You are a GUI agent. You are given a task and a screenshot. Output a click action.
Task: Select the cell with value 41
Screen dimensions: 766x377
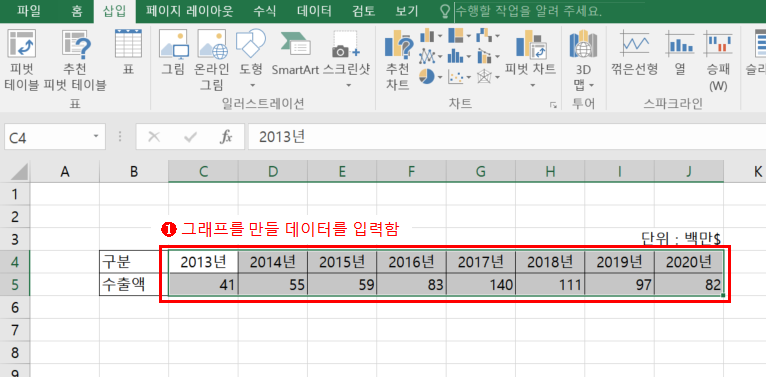point(203,284)
